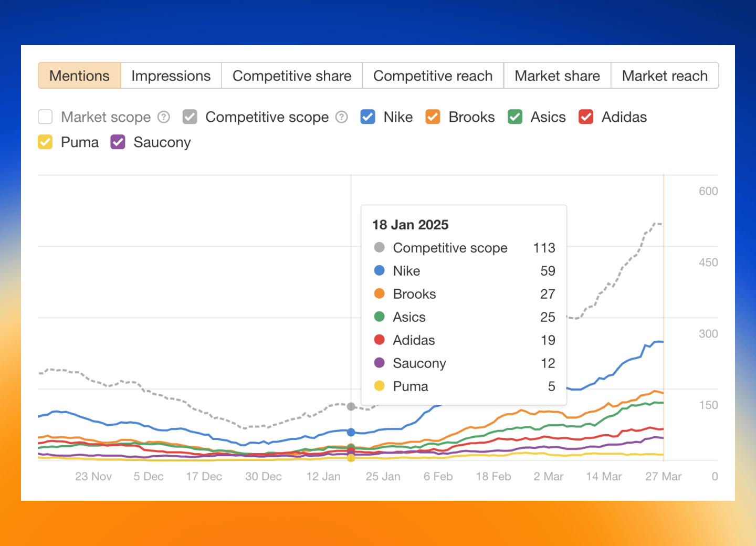Click the Saucony row in tooltip
This screenshot has height=546, width=756.
464,363
